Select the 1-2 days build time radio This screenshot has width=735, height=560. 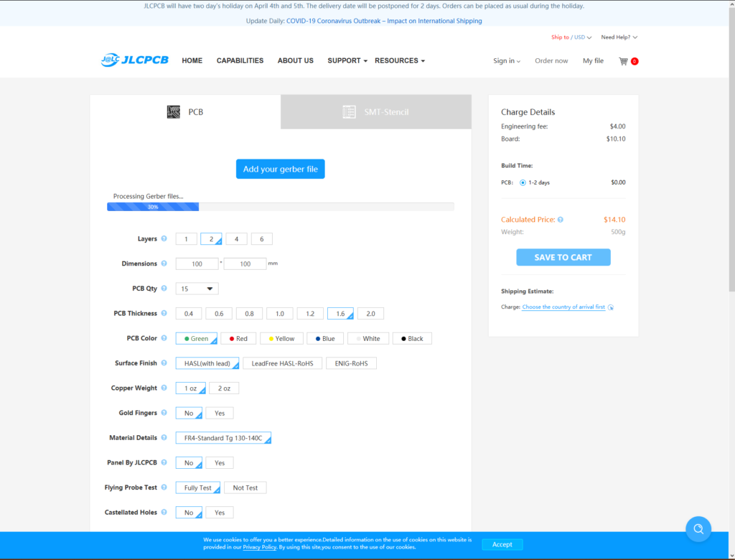(x=523, y=182)
